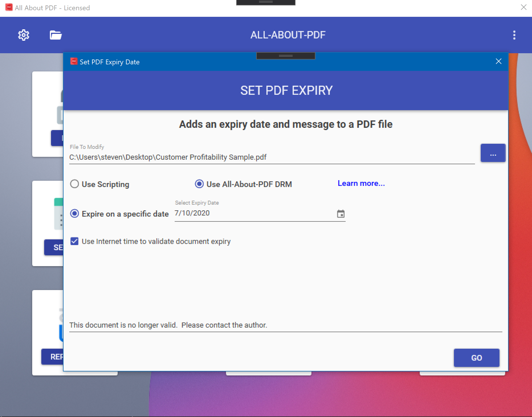Image resolution: width=532 pixels, height=417 pixels.
Task: Click the All About PDF app icon
Action: click(x=9, y=7)
